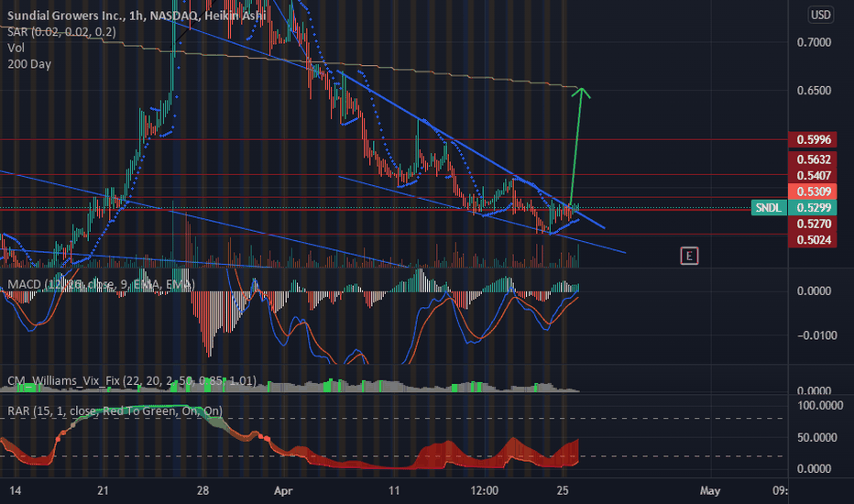Click the MACD indicator legend
854x504 pixels.
101,284
